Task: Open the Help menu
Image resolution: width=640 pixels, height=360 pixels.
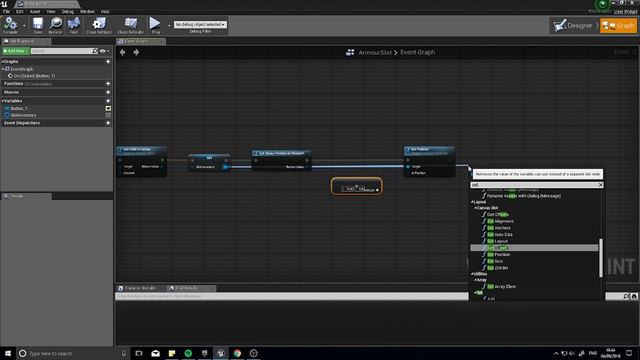Action: pyautogui.click(x=105, y=11)
